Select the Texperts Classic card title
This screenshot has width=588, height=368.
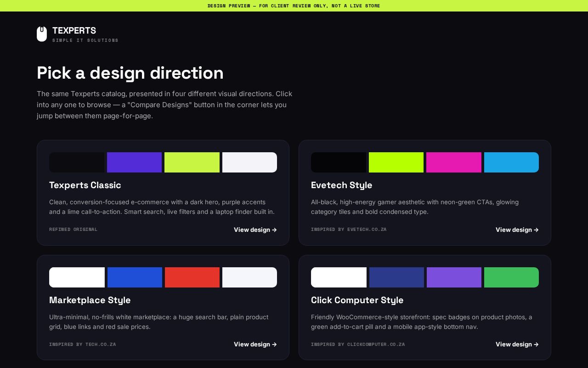(x=85, y=185)
